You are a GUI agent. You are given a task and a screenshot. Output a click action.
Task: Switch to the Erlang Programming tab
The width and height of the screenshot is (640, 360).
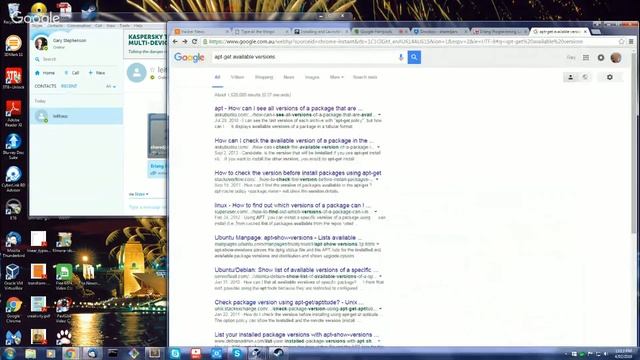(499, 31)
